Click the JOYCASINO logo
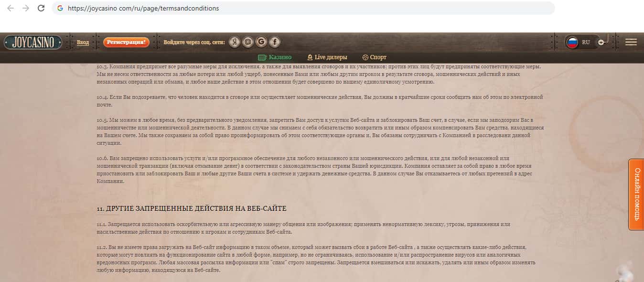 click(x=33, y=43)
